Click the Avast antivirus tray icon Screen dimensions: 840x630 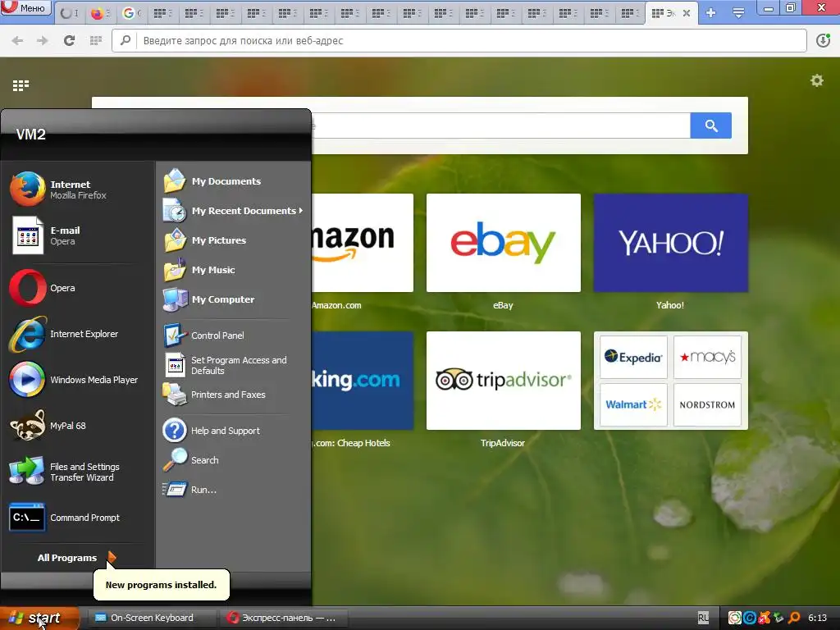point(765,618)
